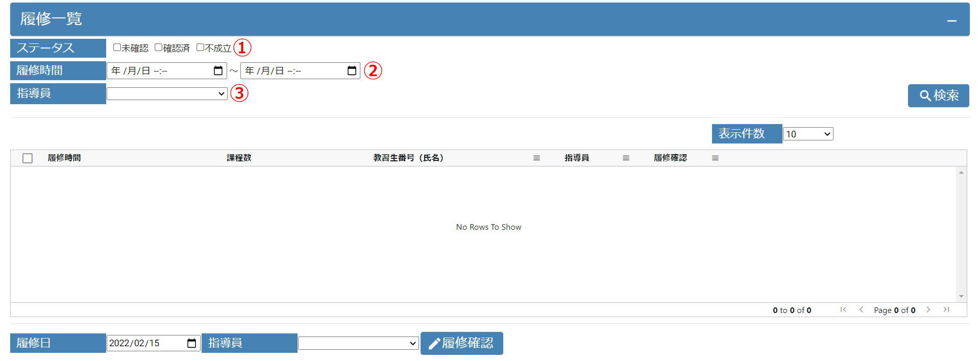Click the 検索 search button
This screenshot has height=361, width=980.
938,95
